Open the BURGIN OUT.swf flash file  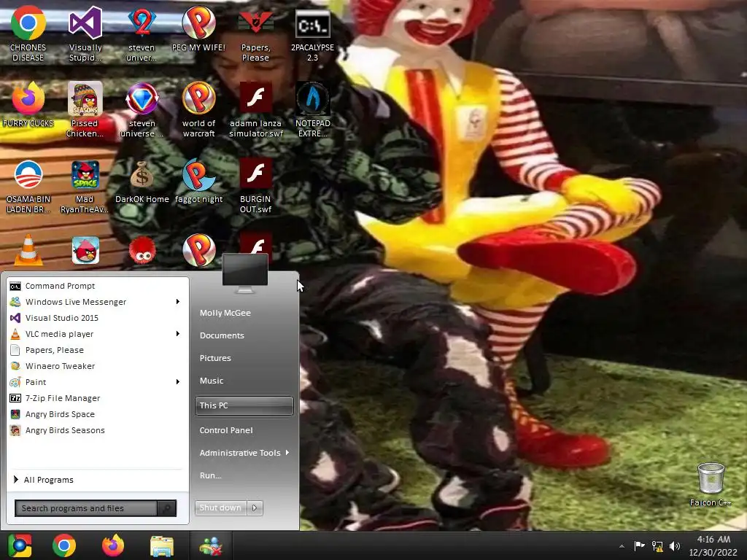255,186
